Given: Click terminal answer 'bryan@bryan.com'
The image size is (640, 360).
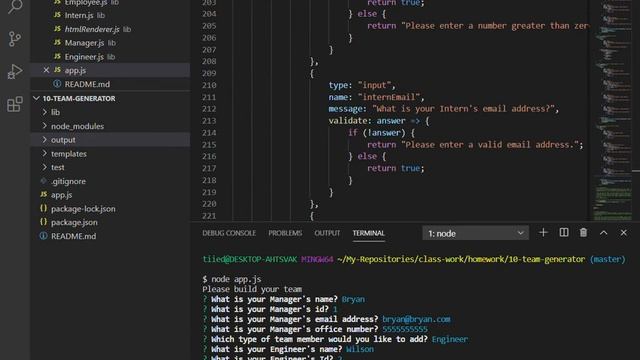Looking at the screenshot, I should click(416, 319).
